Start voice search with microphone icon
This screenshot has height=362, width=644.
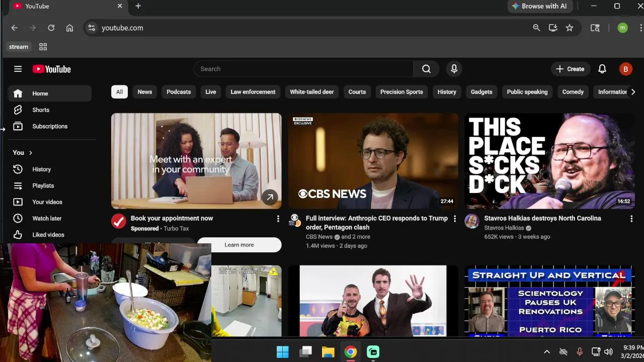click(454, 69)
